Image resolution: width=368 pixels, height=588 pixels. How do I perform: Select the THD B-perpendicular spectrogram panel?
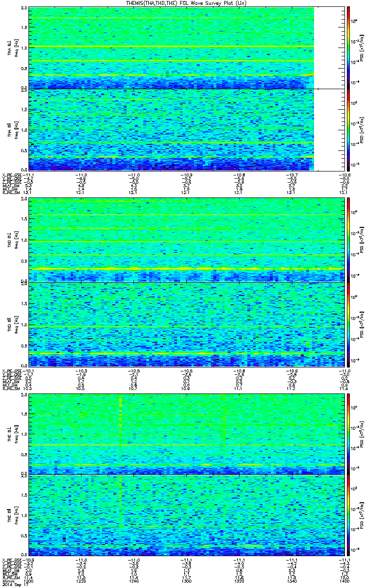(x=185, y=240)
